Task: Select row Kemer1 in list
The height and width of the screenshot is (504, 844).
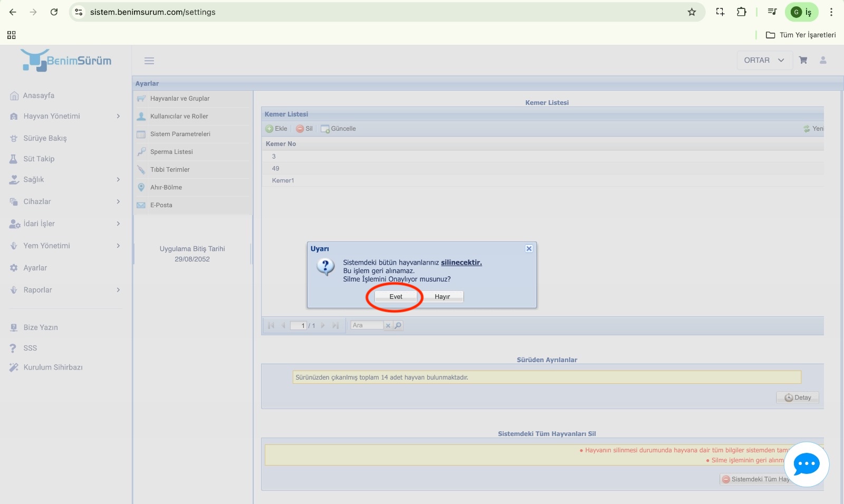Action: 283,180
